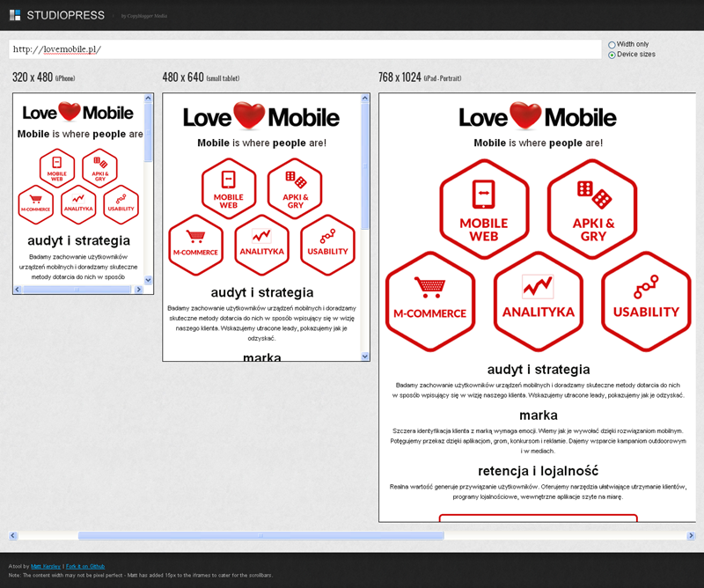Click the StudioPress logo icon
Viewport: 704px width, 588px height.
click(15, 15)
